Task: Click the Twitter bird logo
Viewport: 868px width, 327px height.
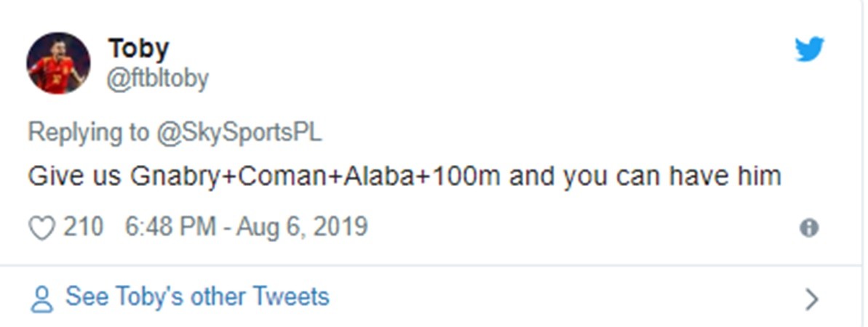Action: 809,50
